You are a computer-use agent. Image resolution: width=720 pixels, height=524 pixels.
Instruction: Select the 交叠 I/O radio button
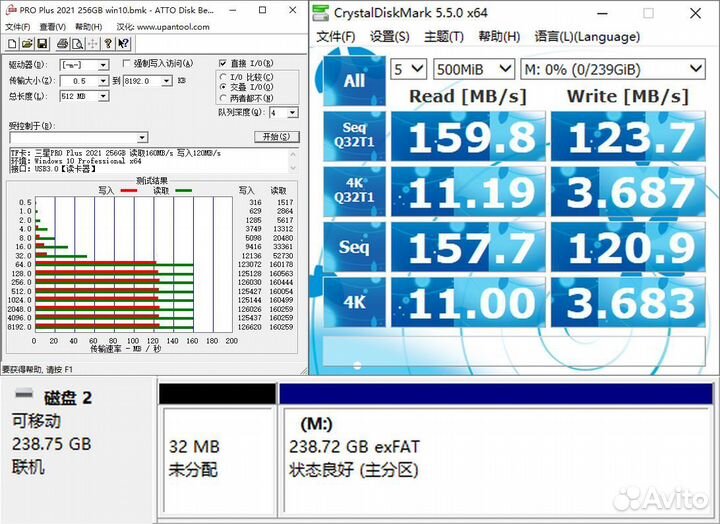pos(223,87)
